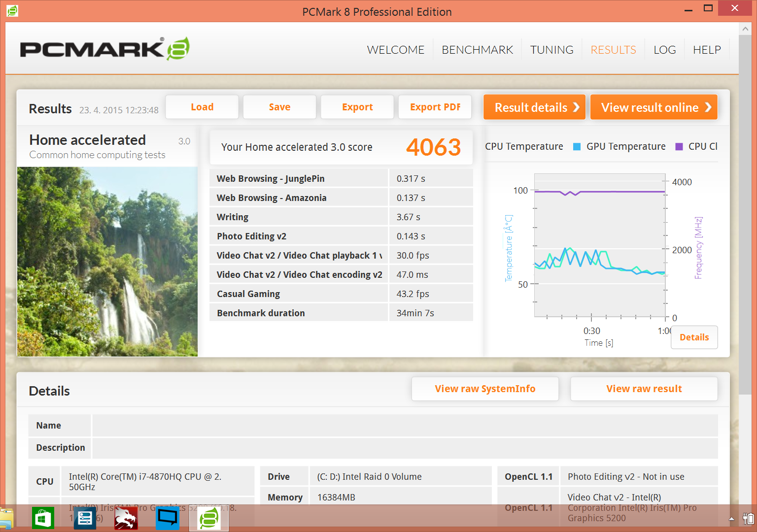Viewport: 757px width, 532px height.
Task: Click the 34min 7s value
Action: (415, 313)
